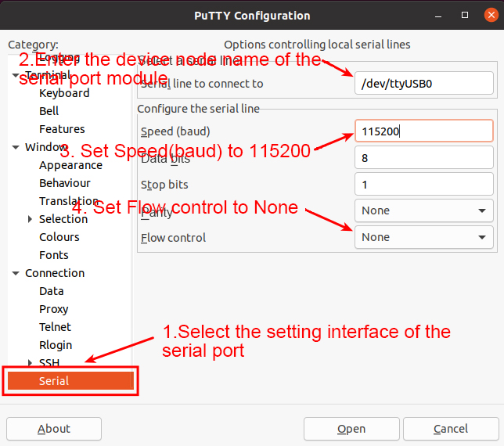Maximize the PuTTY Configuration window
The image size is (504, 446).
click(465, 15)
